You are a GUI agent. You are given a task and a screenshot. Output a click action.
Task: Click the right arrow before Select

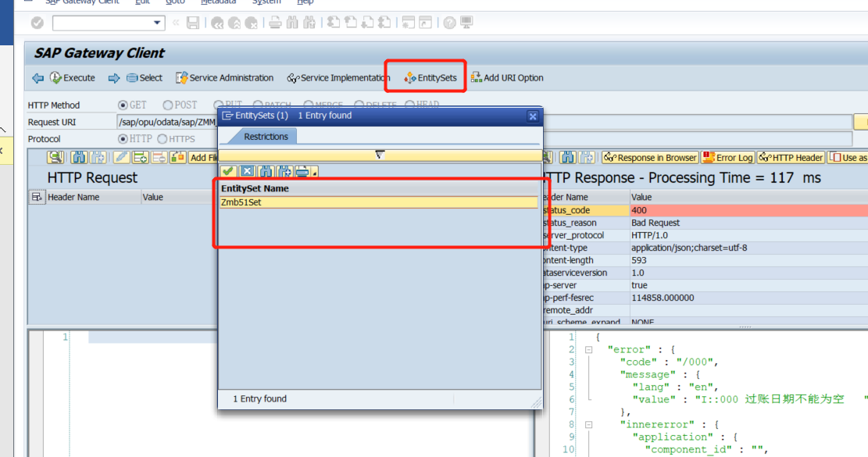point(114,78)
